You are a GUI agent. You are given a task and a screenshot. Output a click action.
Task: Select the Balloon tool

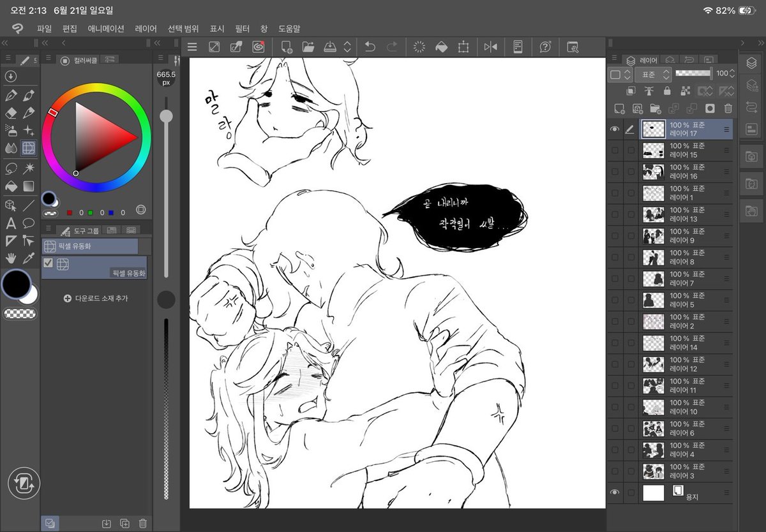tap(29, 223)
